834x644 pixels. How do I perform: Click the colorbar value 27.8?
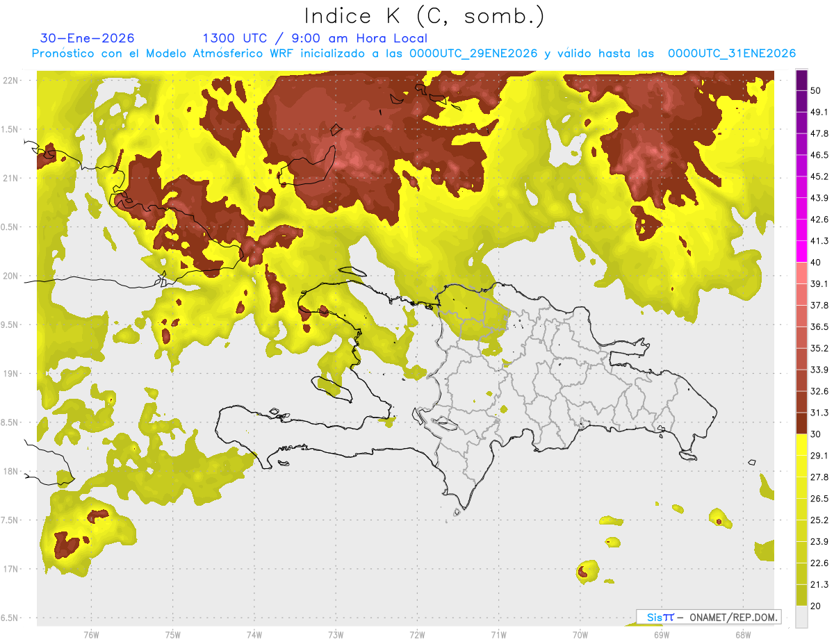coord(819,477)
